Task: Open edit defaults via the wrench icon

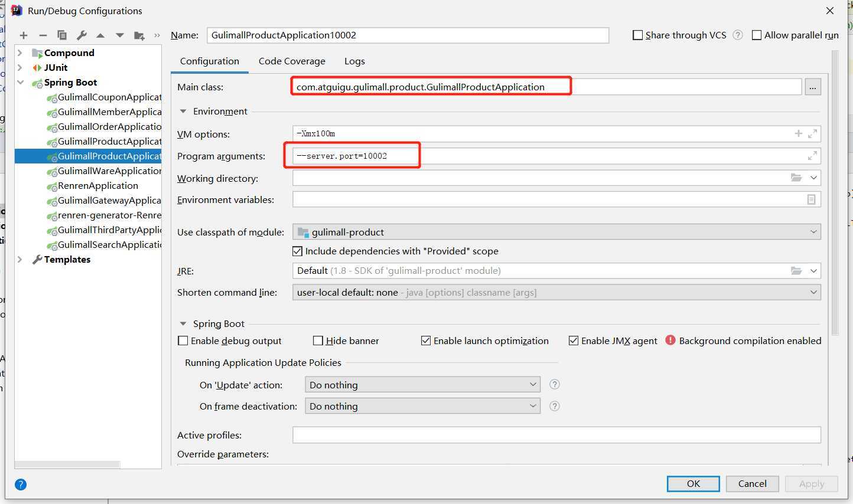Action: (x=82, y=35)
